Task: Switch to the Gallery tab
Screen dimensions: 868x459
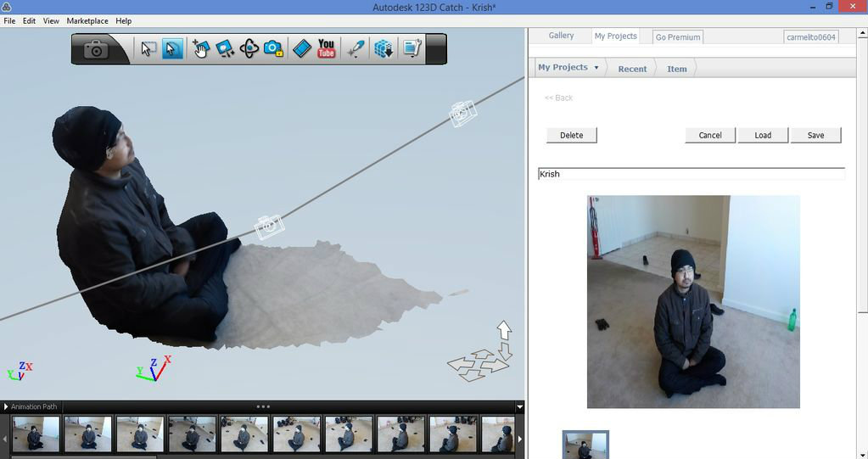Action: (x=561, y=36)
